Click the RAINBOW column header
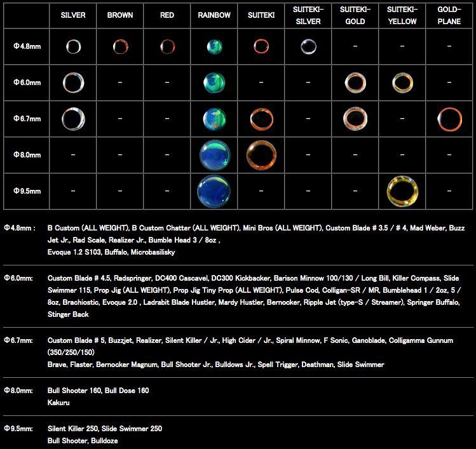476x449 pixels. pos(214,15)
